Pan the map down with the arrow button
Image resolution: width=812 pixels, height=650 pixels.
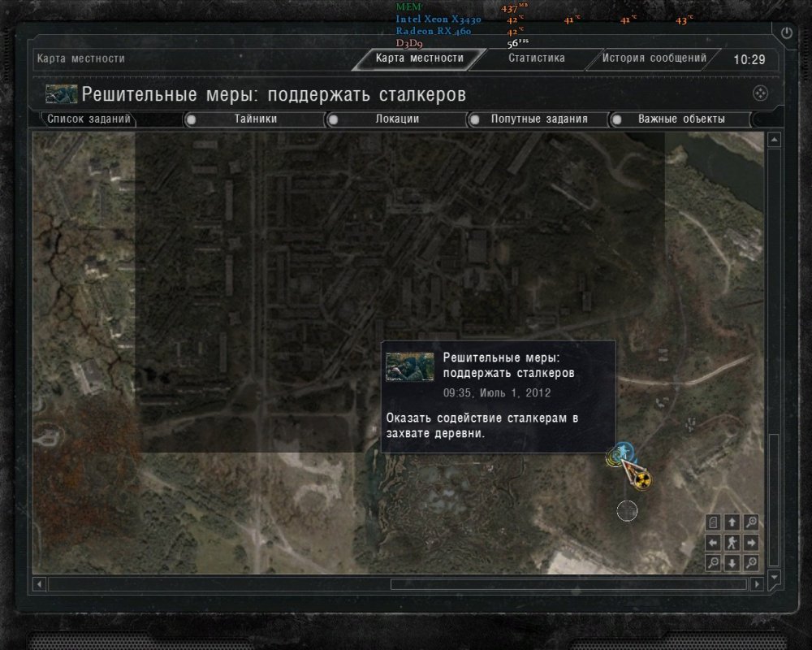pyautogui.click(x=732, y=562)
